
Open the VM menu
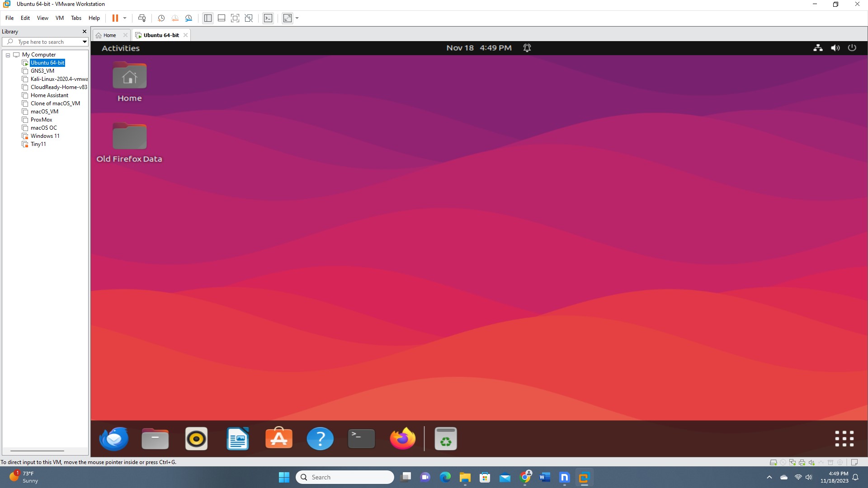pyautogui.click(x=59, y=18)
